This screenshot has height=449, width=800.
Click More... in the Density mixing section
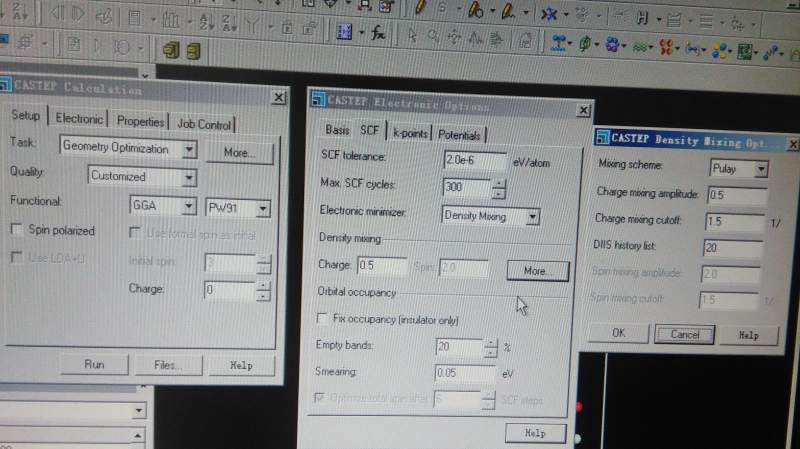(x=537, y=271)
